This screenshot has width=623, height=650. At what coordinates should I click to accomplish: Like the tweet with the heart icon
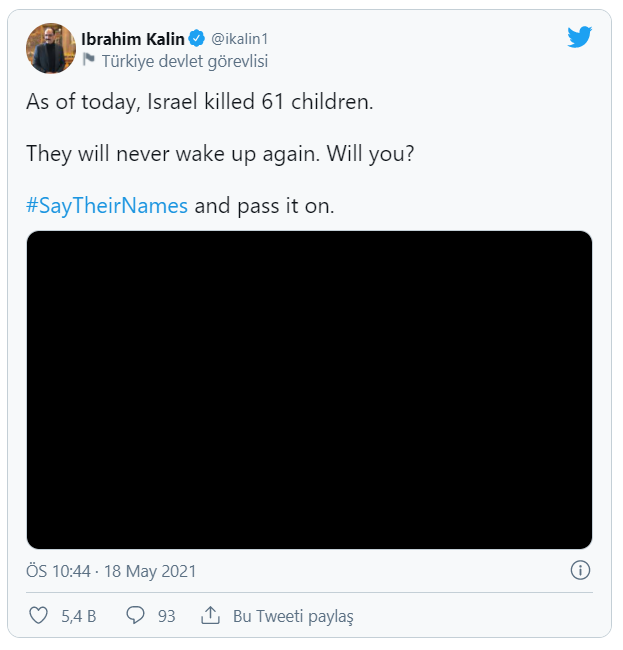point(39,616)
